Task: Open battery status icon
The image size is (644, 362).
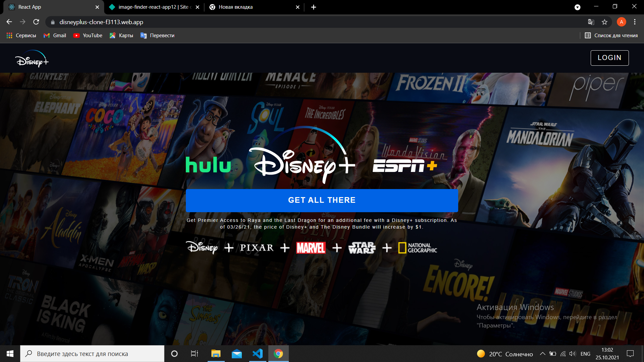Action: 553,354
